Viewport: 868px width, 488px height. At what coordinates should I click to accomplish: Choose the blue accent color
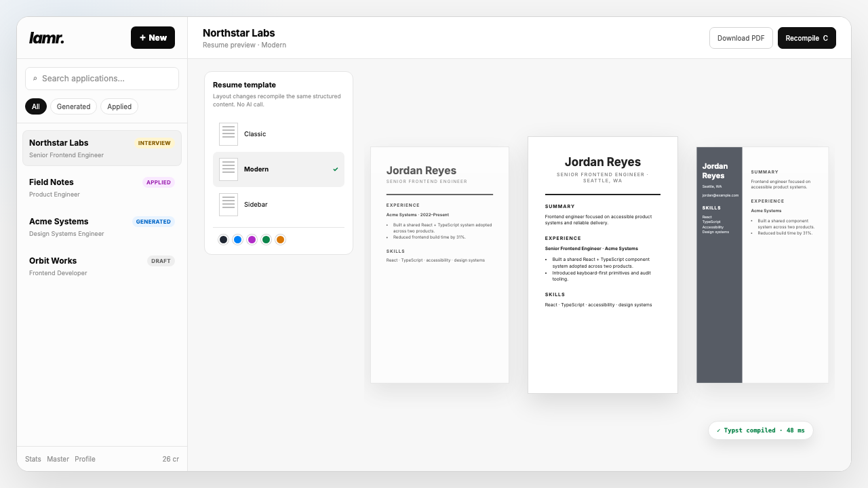click(237, 239)
